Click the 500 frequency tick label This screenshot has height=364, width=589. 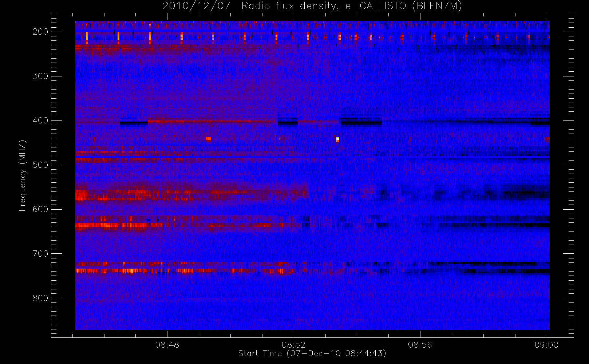[40, 165]
